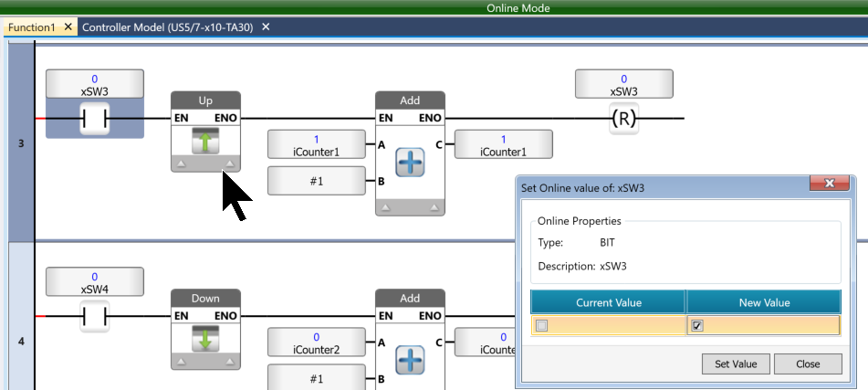Select the iCounter1 output variable box
This screenshot has width=868, height=390.
(503, 145)
